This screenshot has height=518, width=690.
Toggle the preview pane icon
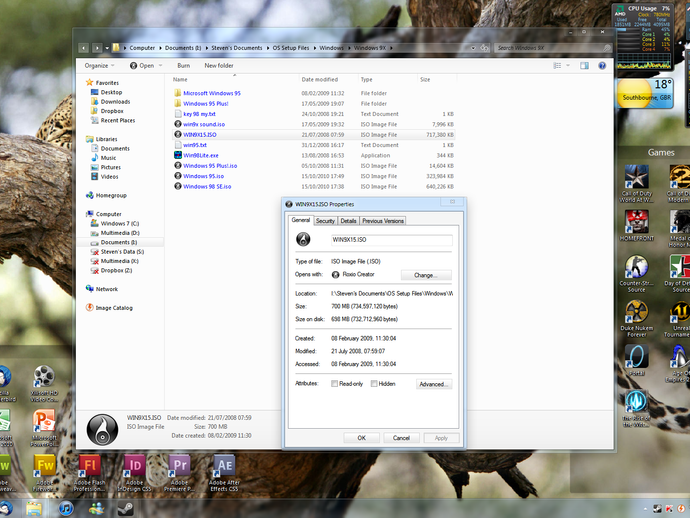click(584, 66)
